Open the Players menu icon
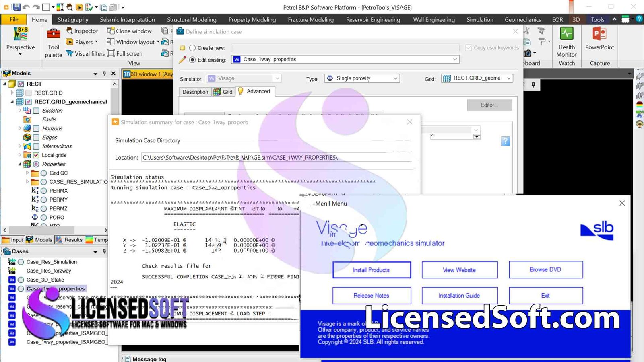The width and height of the screenshot is (644, 362). (70, 42)
